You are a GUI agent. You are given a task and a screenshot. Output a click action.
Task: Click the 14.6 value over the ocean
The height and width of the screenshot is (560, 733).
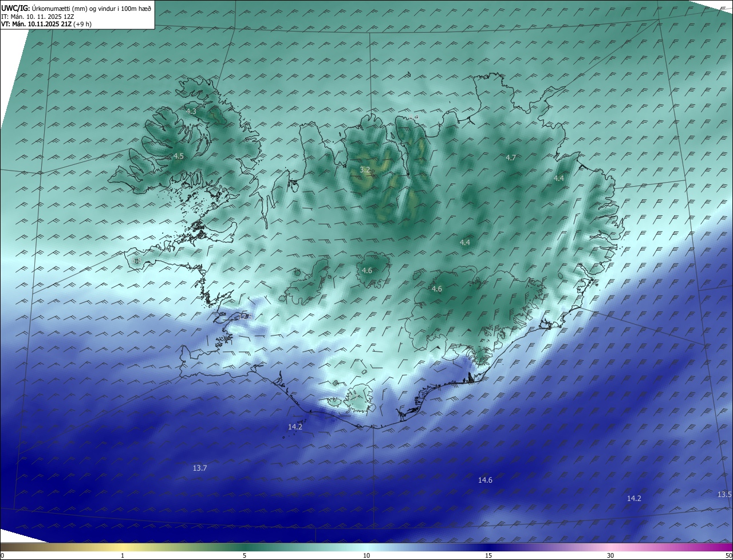point(485,480)
